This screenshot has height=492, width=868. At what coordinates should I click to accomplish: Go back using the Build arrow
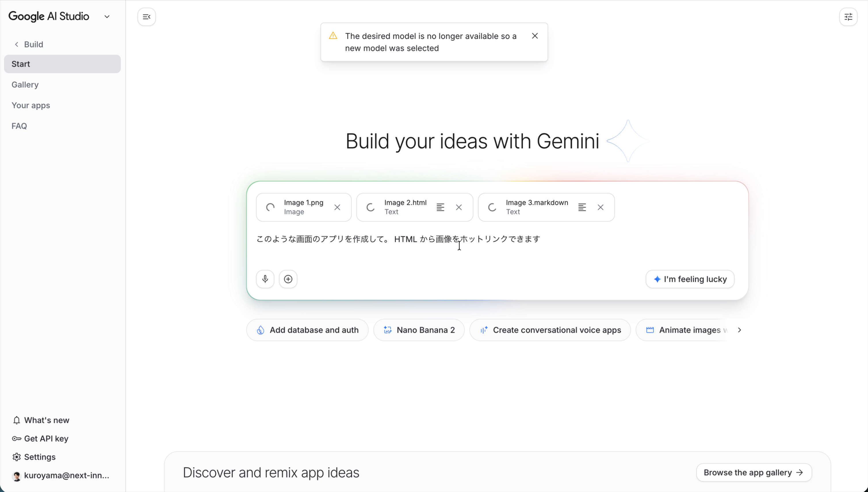tap(16, 44)
